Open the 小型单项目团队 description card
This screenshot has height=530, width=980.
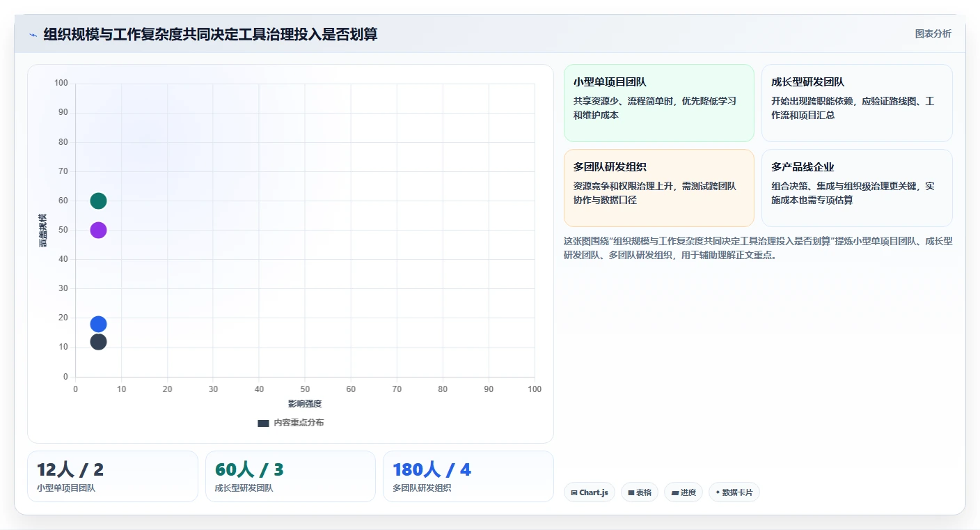pos(659,103)
